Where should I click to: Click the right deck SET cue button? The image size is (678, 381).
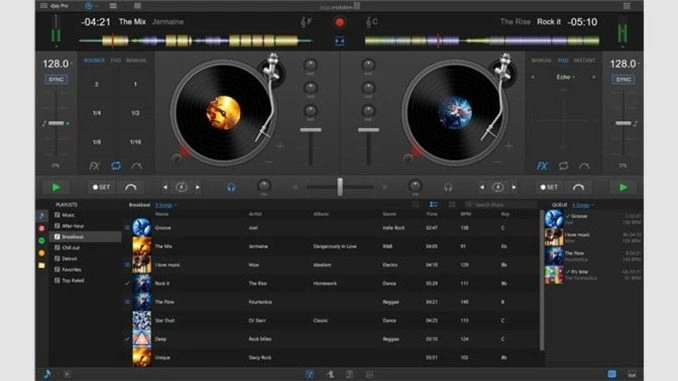point(549,187)
